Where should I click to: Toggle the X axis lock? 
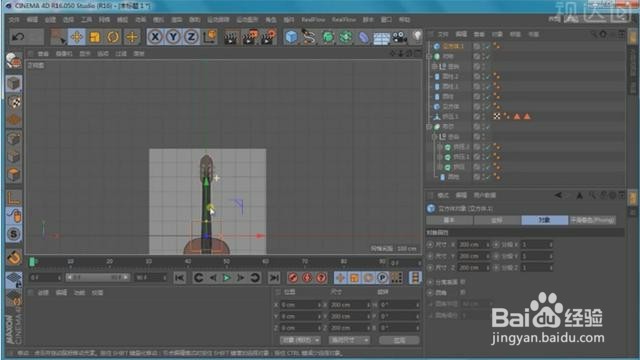click(x=155, y=37)
